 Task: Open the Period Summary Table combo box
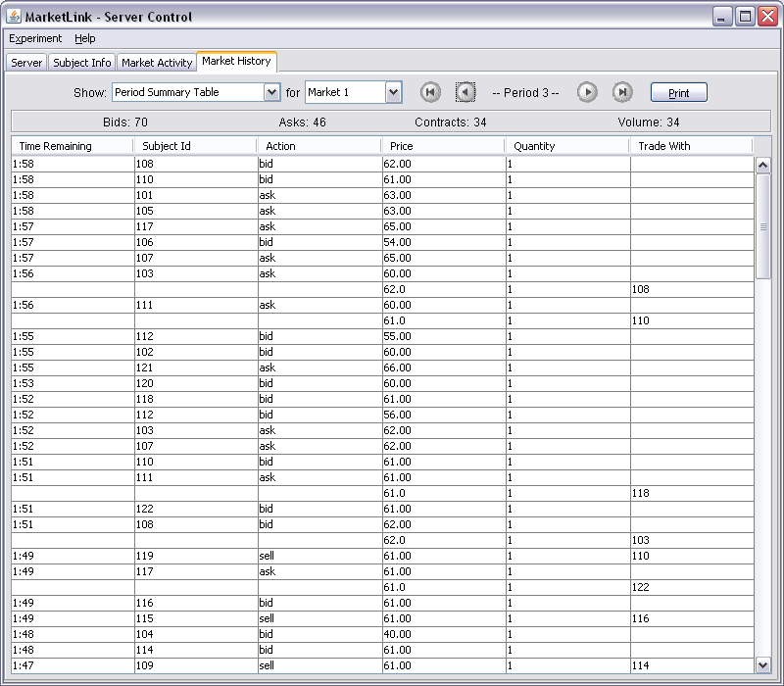tap(196, 92)
